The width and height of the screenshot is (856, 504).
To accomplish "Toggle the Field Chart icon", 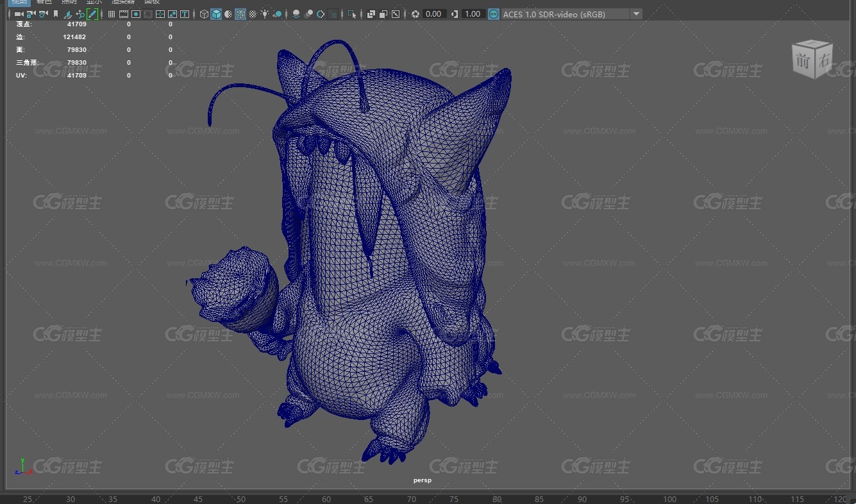I will [160, 13].
